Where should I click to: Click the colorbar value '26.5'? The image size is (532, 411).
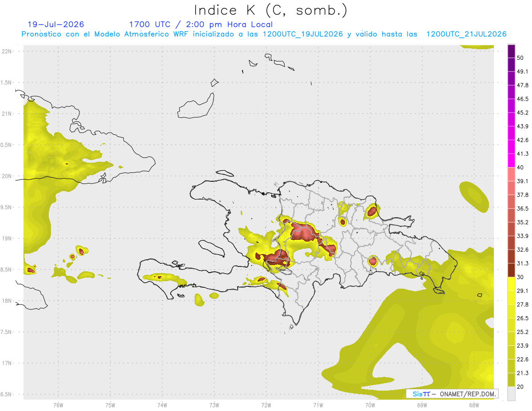tap(523, 318)
